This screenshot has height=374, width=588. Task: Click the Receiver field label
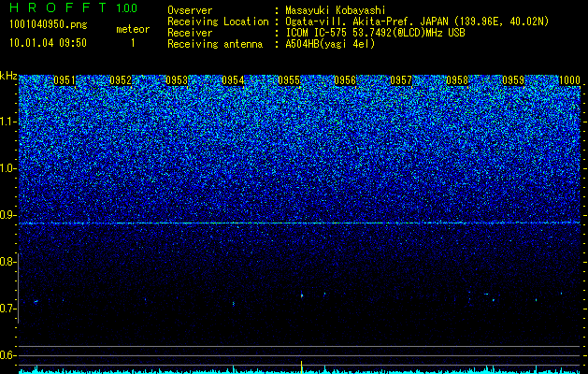coord(190,33)
